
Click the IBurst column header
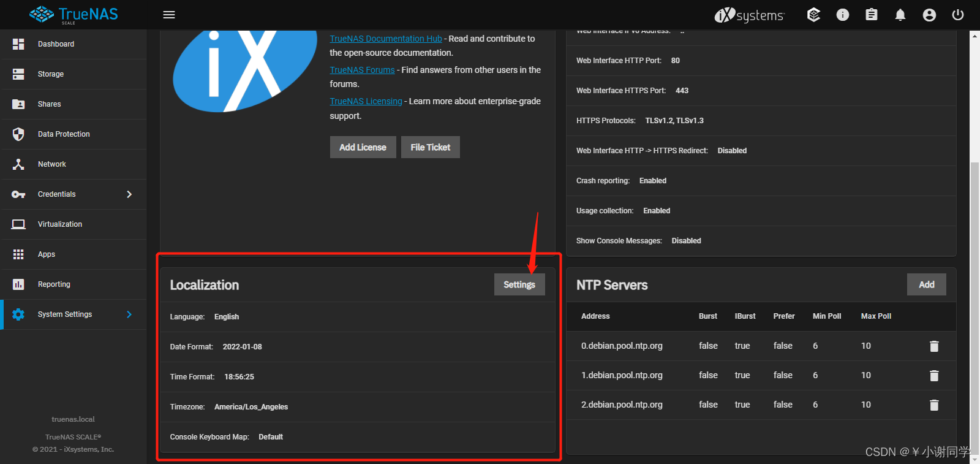(745, 316)
